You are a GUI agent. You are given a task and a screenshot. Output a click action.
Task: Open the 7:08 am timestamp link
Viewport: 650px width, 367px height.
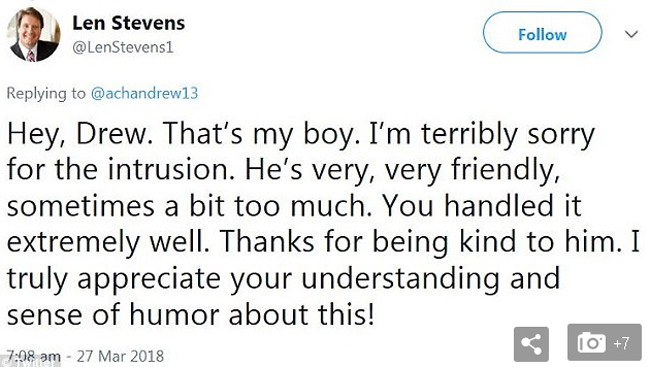34,356
